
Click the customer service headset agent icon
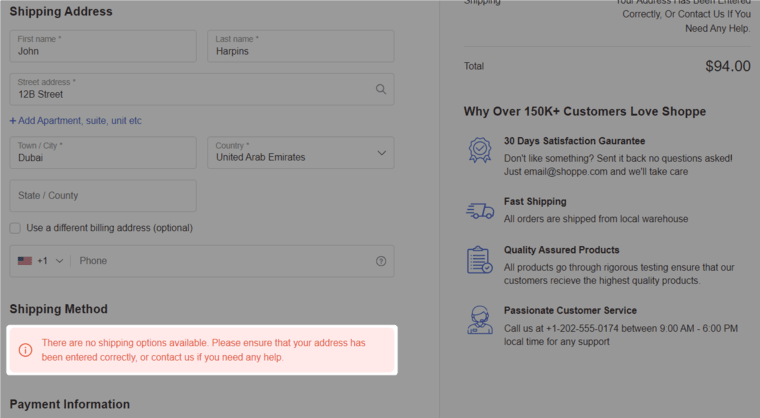pos(480,320)
